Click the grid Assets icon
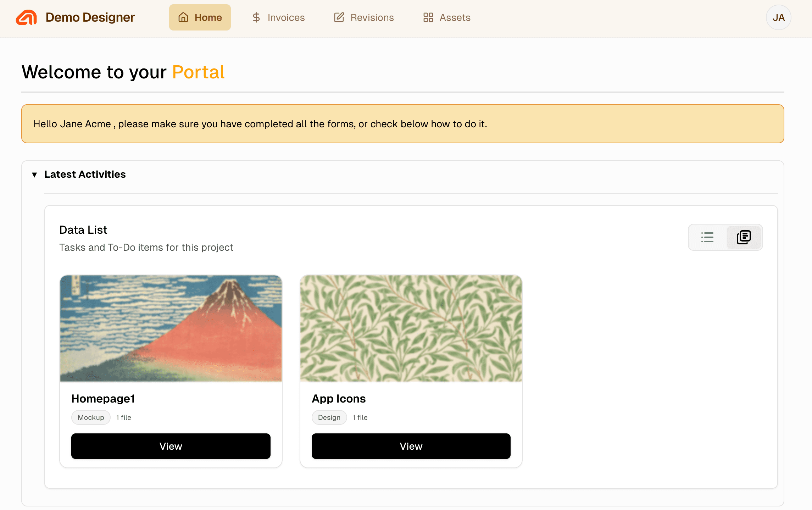 pyautogui.click(x=428, y=17)
